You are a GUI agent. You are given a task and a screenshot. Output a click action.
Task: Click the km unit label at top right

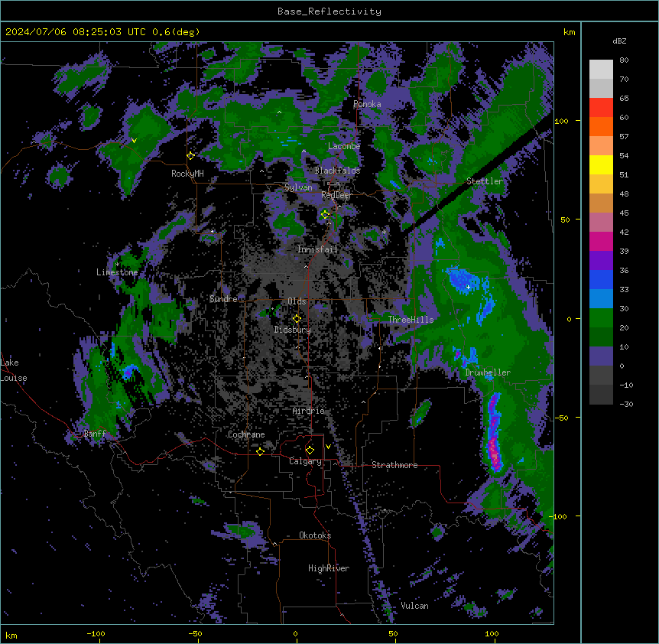pyautogui.click(x=570, y=32)
